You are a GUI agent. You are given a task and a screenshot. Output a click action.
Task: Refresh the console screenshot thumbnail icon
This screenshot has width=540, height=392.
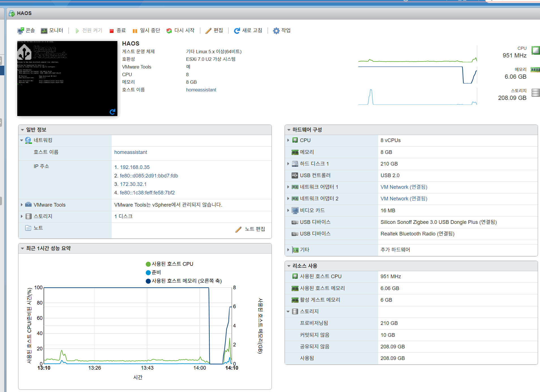click(x=113, y=112)
